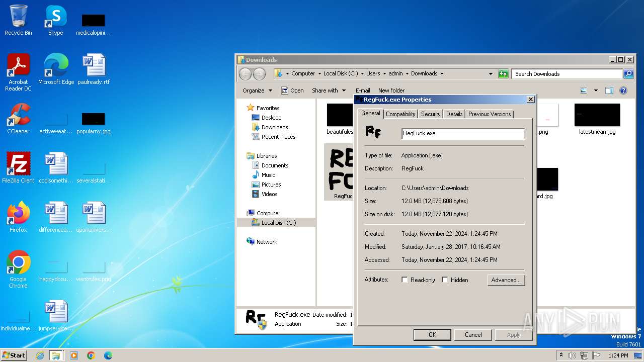Select the latestmean.jpg thumbnail

coord(597,119)
